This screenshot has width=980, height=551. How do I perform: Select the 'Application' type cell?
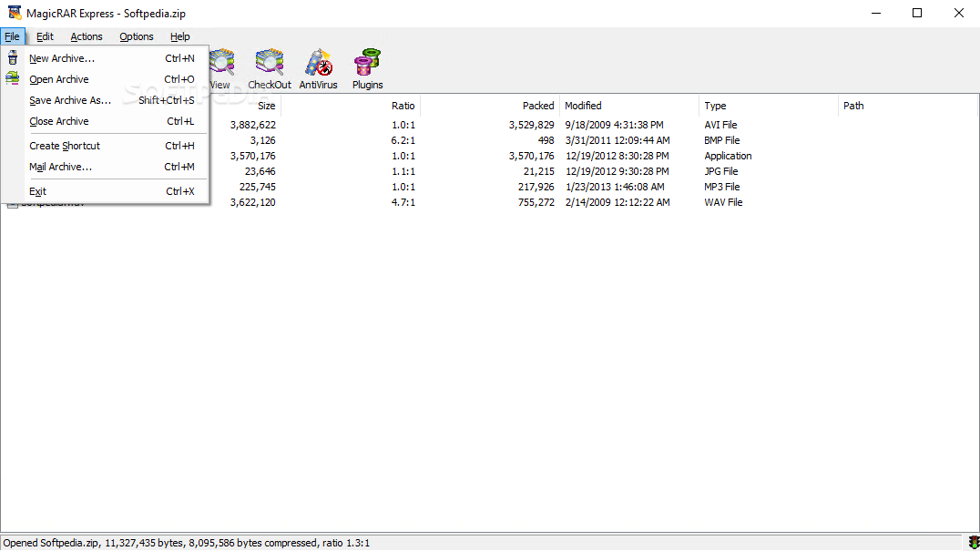[728, 156]
